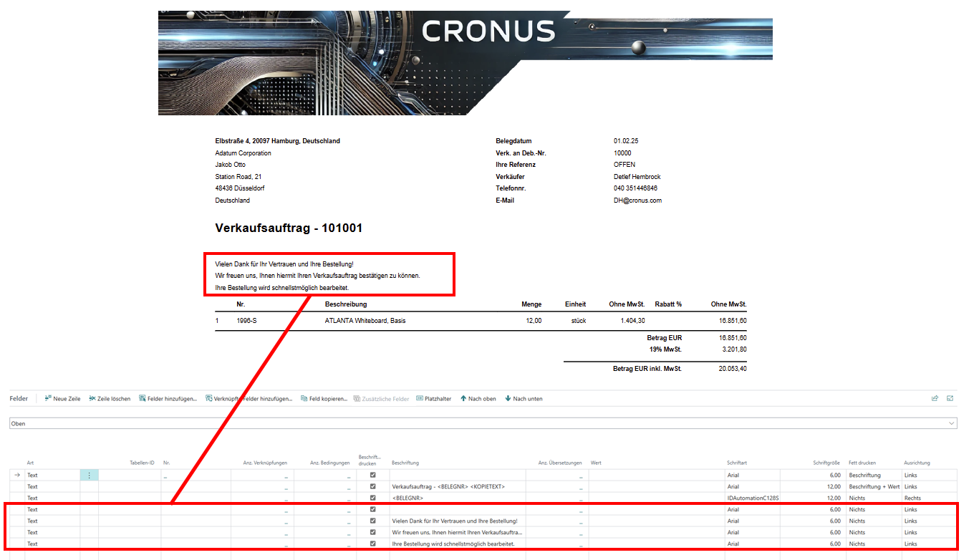Open Verknüpfte Felder hinzufügen
The image size is (979, 560).
pyautogui.click(x=235, y=398)
